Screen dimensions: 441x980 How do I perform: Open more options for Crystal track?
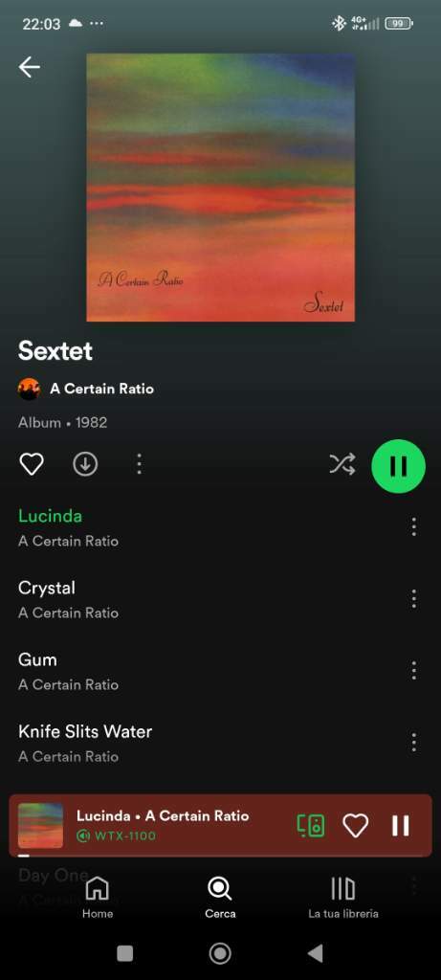(x=413, y=599)
